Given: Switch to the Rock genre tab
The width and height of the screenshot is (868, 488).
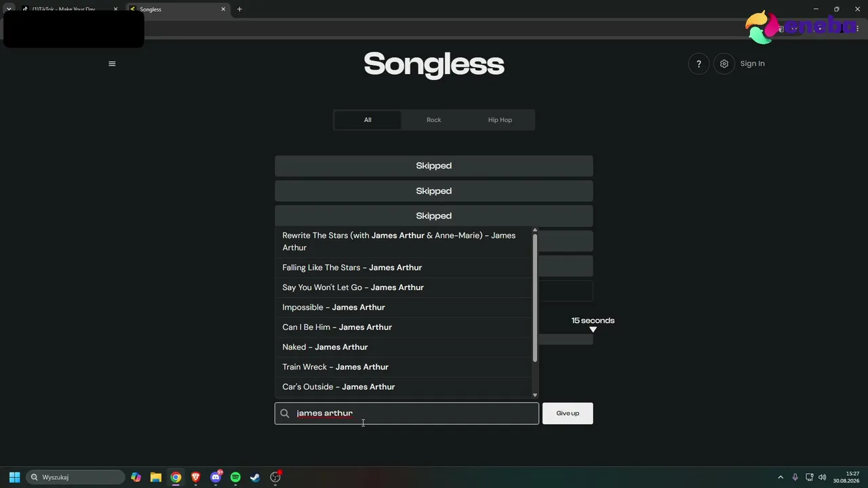Looking at the screenshot, I should coord(434,120).
